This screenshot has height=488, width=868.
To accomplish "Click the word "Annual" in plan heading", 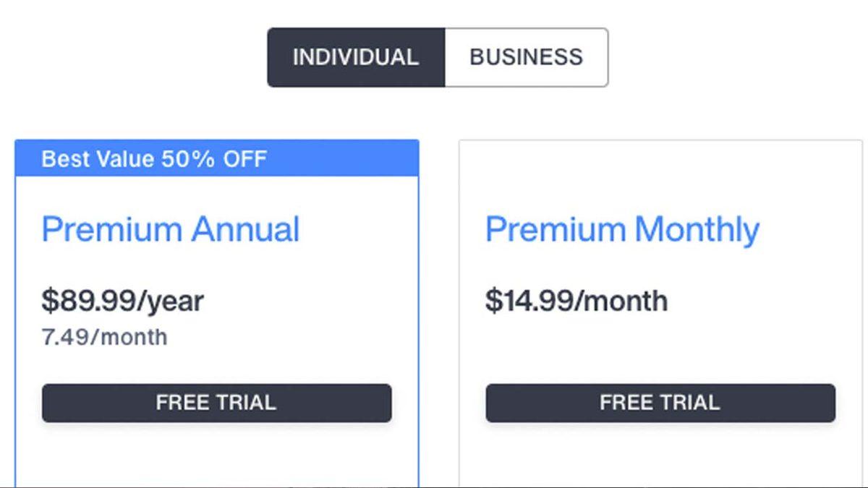I will pos(245,229).
